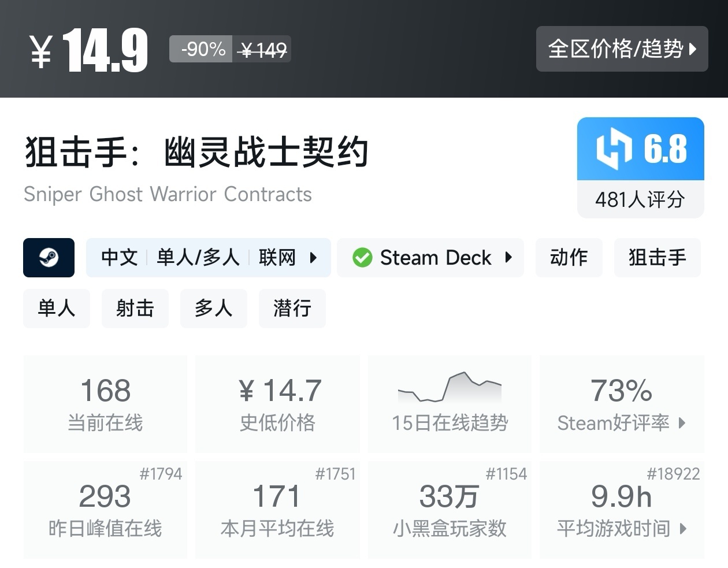
Task: Tap the -90% discount badge
Action: click(x=201, y=49)
